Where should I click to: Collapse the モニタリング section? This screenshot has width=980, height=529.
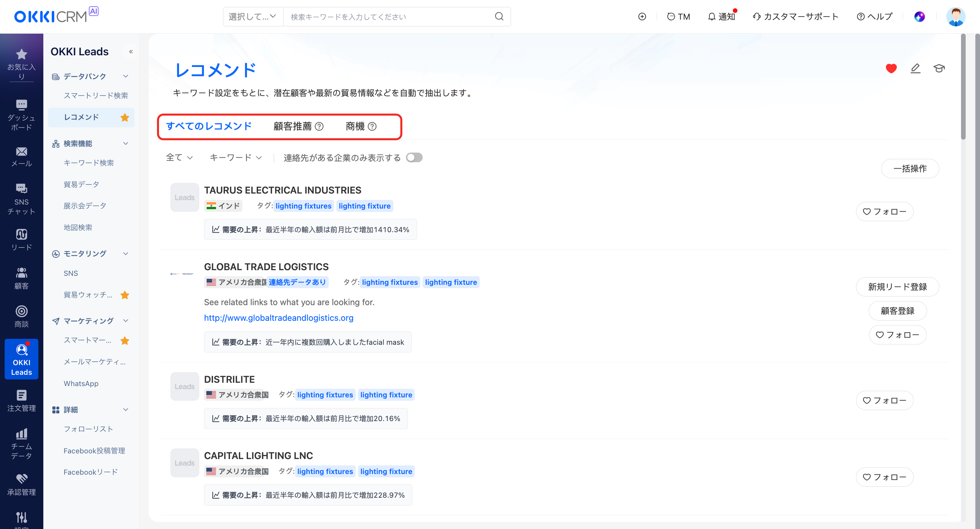tap(126, 254)
